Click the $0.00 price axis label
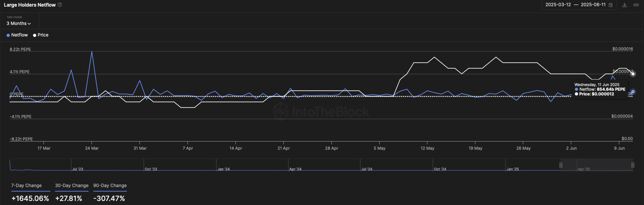This screenshot has width=644, height=205. coord(627,139)
